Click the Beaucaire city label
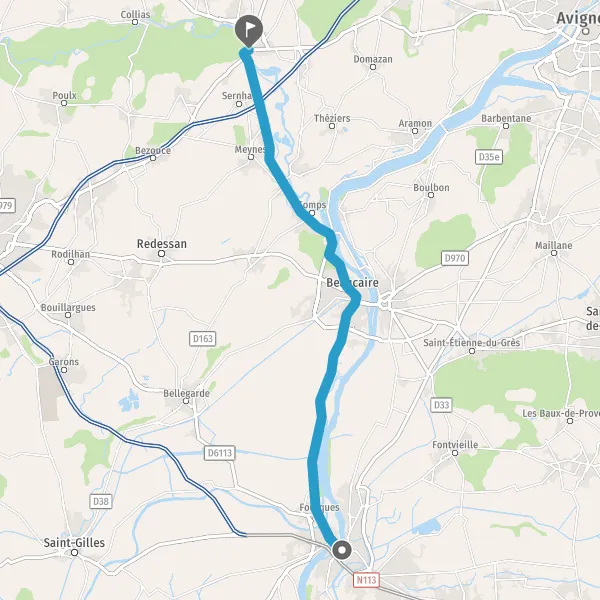Image resolution: width=600 pixels, height=600 pixels. coord(352,283)
